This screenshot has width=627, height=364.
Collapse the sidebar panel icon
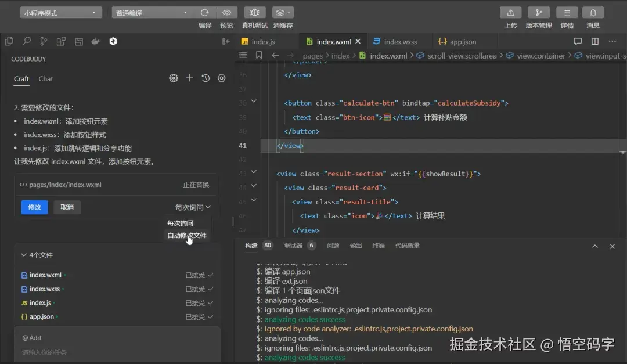(226, 41)
